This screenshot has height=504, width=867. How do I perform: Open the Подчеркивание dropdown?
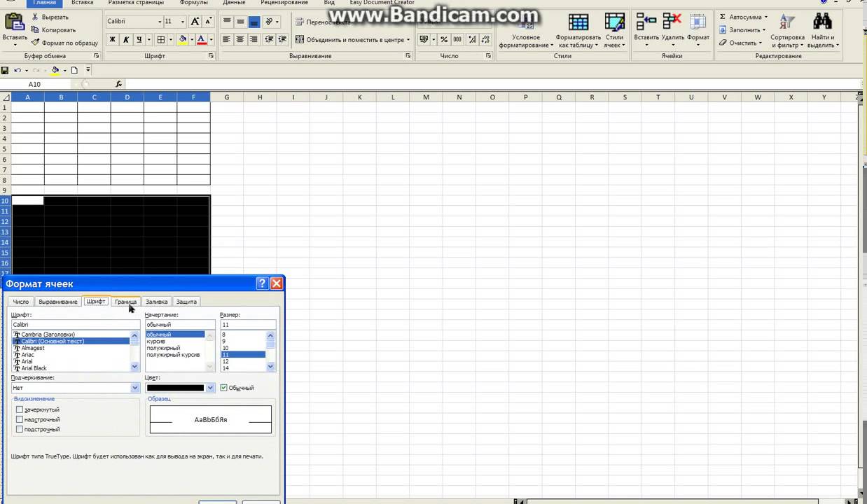click(x=135, y=388)
